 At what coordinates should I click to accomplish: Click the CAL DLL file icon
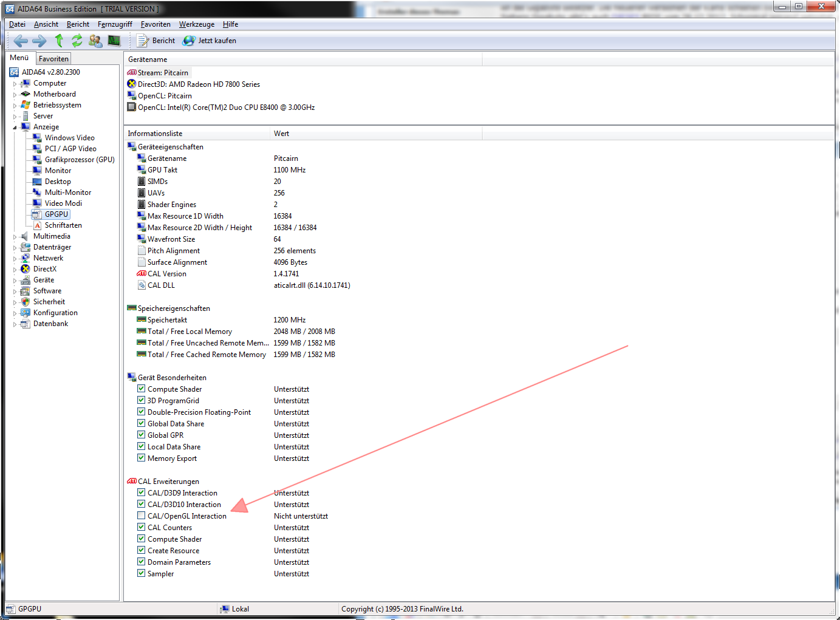pos(142,285)
